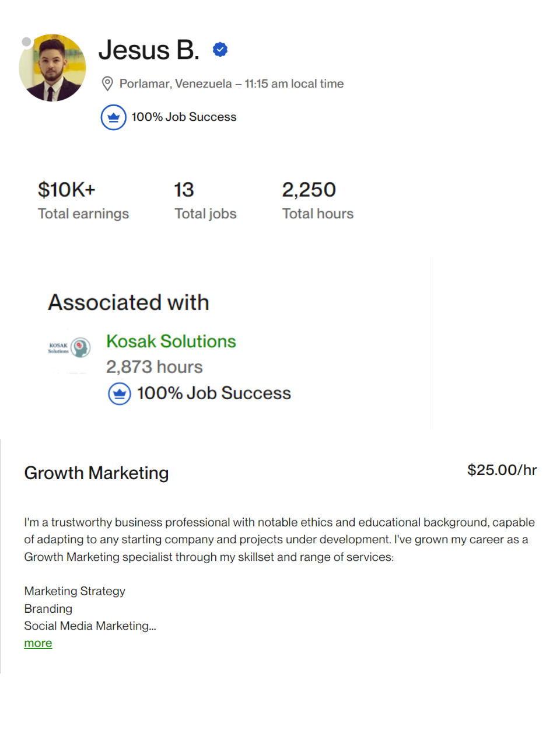Click the gray online status dot on avatar

pos(26,42)
